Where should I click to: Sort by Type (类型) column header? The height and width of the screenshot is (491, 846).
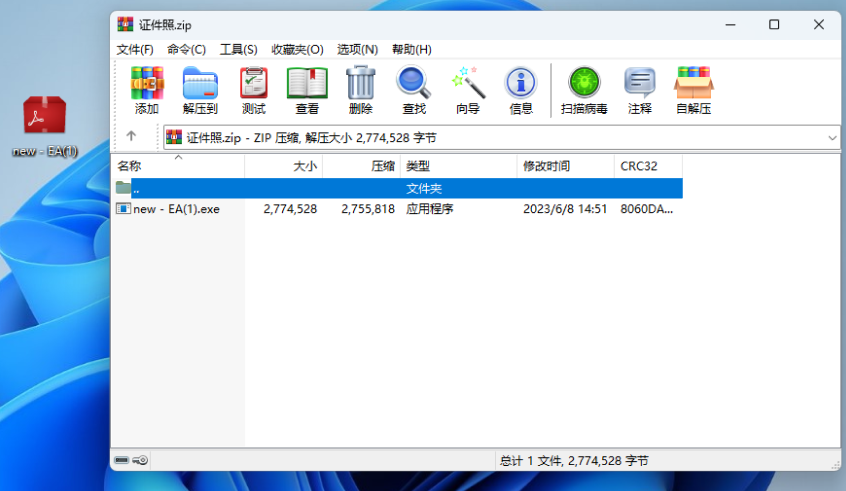point(459,166)
